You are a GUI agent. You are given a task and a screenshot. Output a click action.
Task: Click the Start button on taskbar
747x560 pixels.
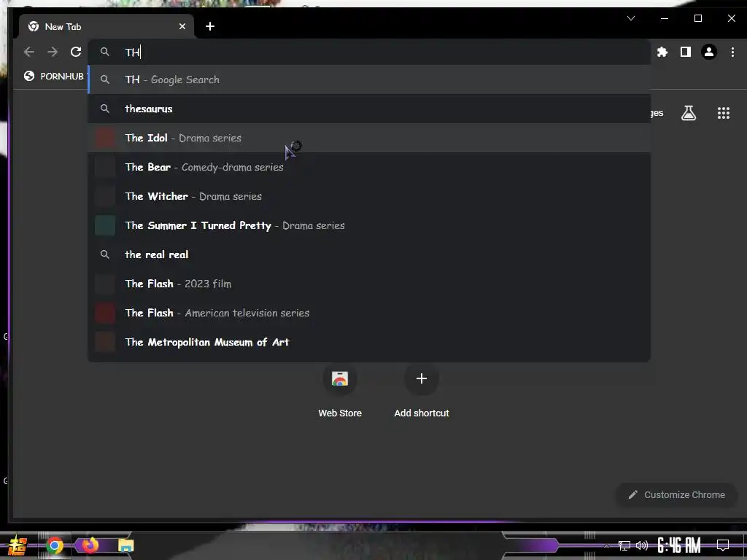click(18, 545)
